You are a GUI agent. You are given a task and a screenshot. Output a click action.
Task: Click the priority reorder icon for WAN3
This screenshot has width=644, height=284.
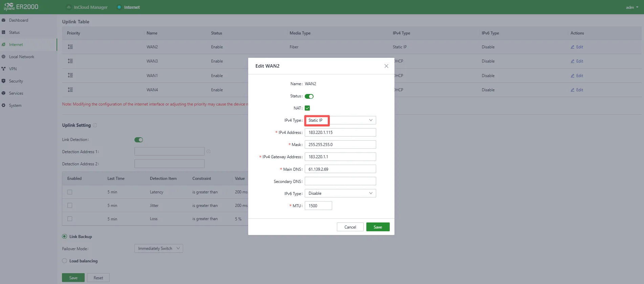pyautogui.click(x=70, y=61)
